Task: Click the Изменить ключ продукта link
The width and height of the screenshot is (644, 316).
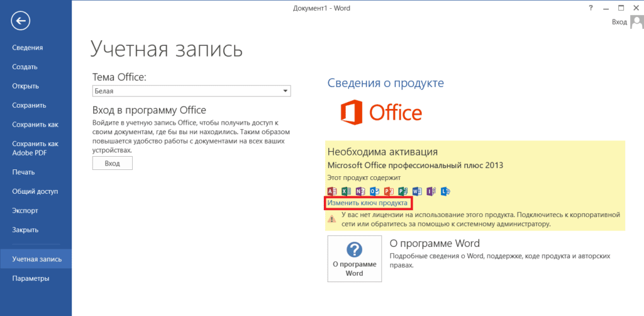Action: (367, 203)
